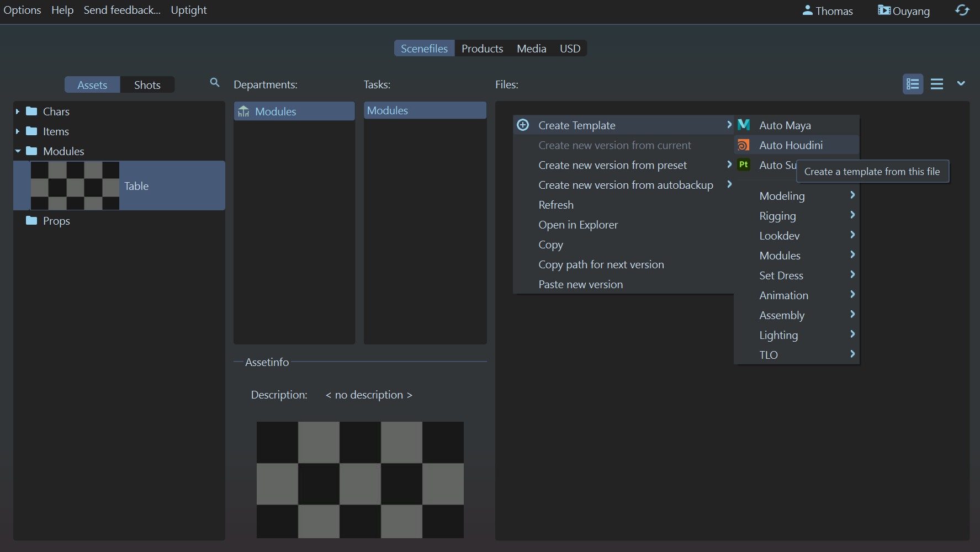This screenshot has height=552, width=980.
Task: Click the Thomas user icon
Action: coord(807,10)
